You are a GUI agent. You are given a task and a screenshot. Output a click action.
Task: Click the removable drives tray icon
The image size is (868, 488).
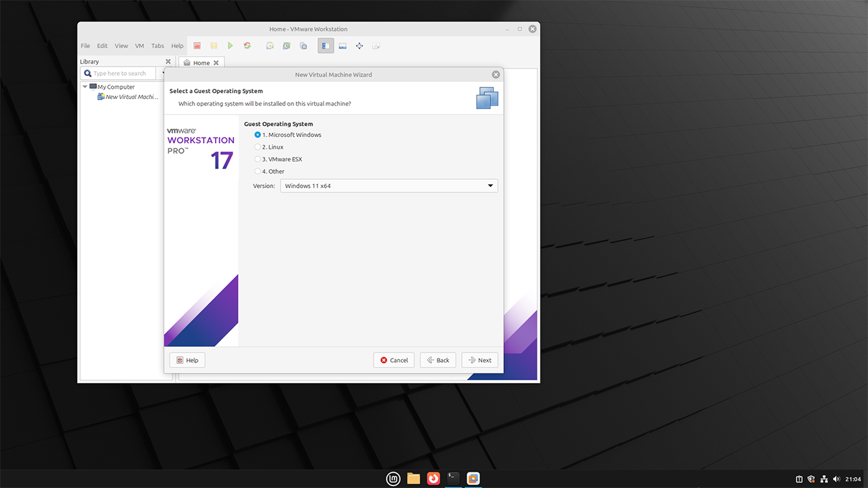799,479
